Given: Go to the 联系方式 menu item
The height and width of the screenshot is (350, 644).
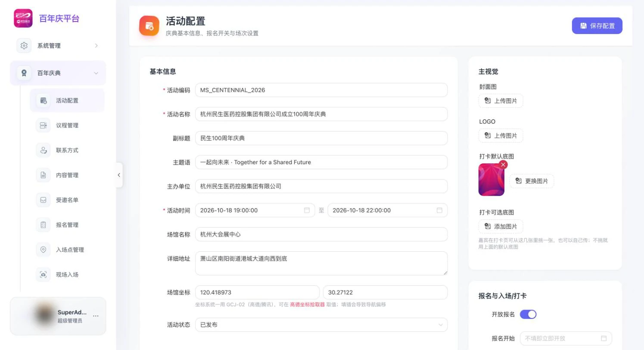Looking at the screenshot, I should 67,150.
